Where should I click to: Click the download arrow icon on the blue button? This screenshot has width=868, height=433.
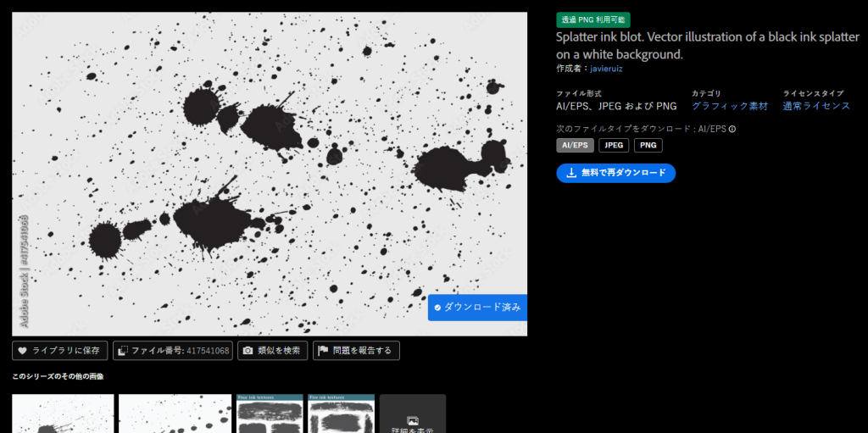tap(570, 173)
